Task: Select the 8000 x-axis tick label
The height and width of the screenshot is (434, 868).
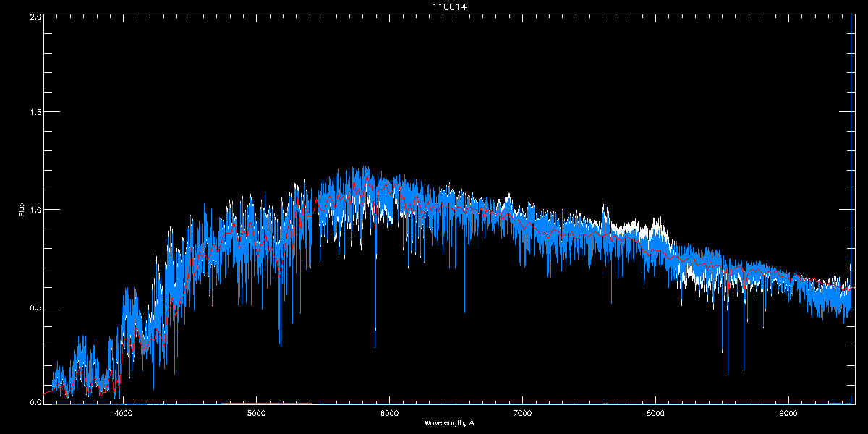Action: click(x=655, y=413)
